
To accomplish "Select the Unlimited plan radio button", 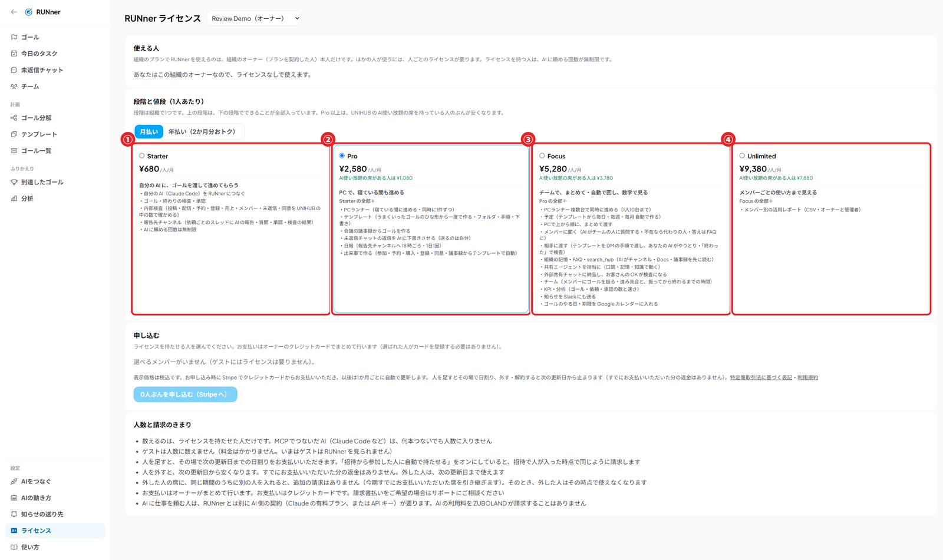I will click(742, 156).
